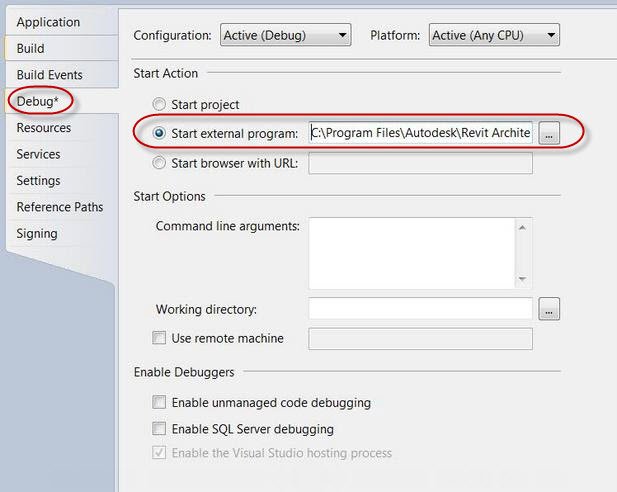Enable the Use remote machine checkbox

(x=159, y=338)
